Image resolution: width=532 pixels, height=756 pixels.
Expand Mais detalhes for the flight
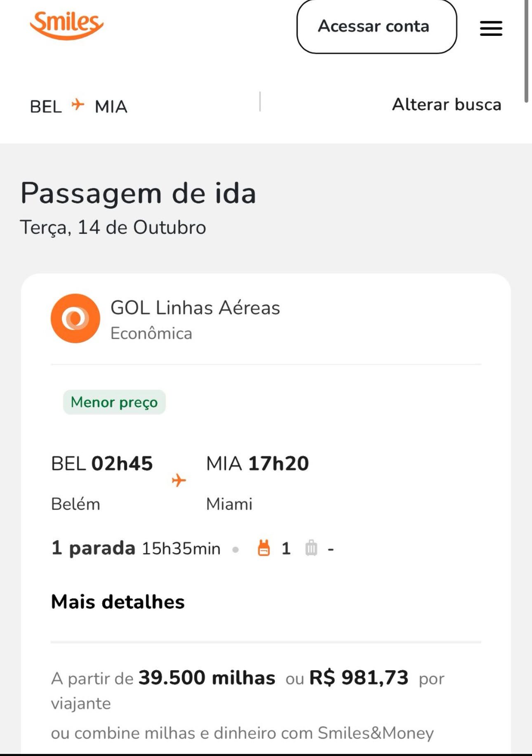(118, 602)
